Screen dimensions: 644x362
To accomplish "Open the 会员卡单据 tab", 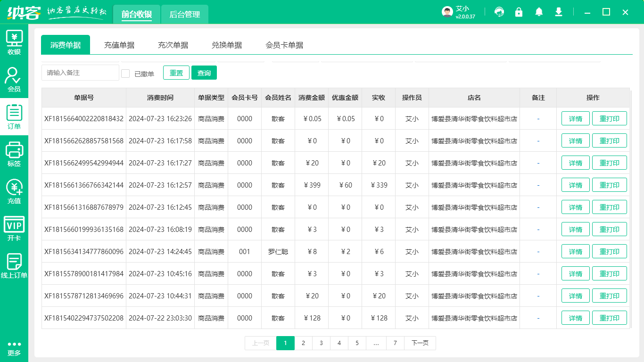I will (284, 45).
